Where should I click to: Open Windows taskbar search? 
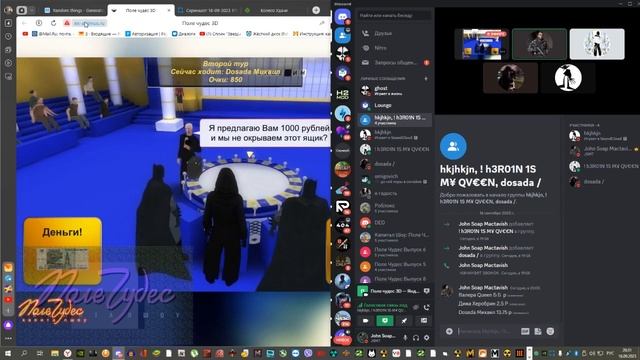(x=24, y=353)
